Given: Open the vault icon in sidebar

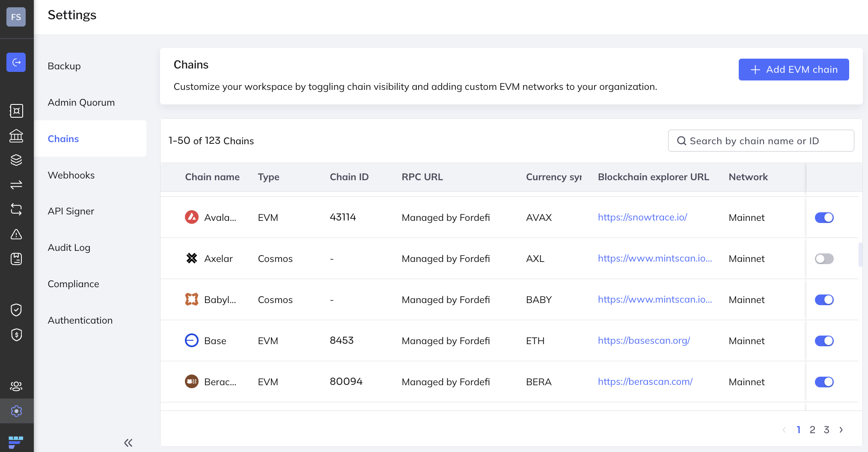Looking at the screenshot, I should point(16,111).
